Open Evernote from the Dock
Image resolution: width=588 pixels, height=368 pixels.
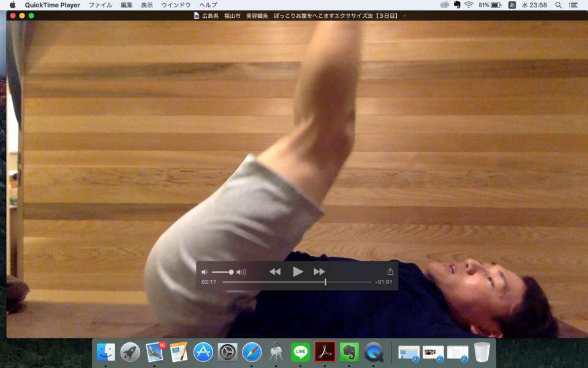click(349, 352)
